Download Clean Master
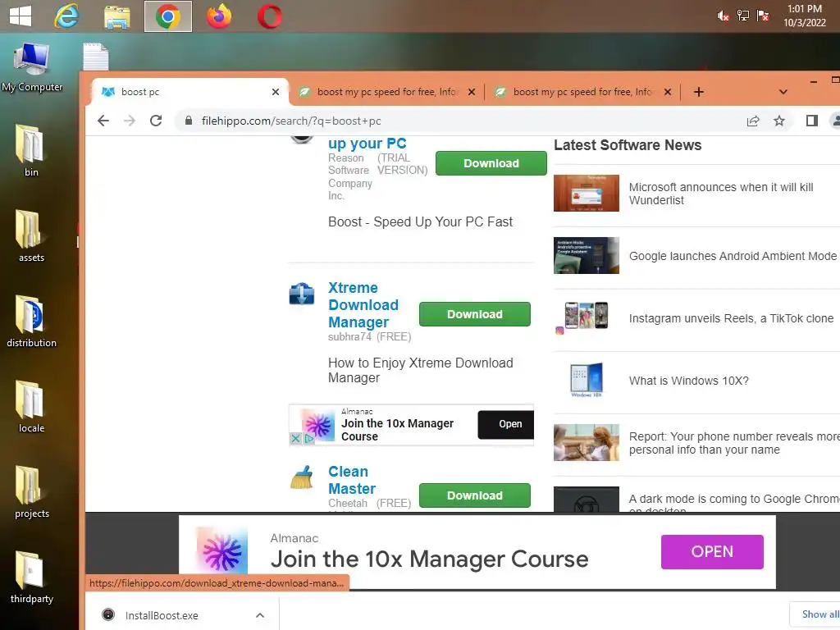 tap(475, 495)
